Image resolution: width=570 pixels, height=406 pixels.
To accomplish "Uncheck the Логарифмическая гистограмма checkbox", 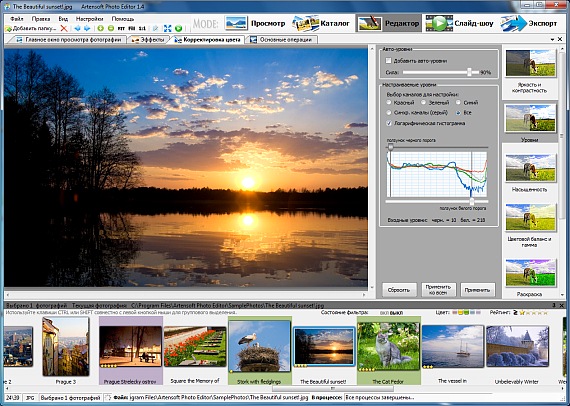I will [389, 123].
